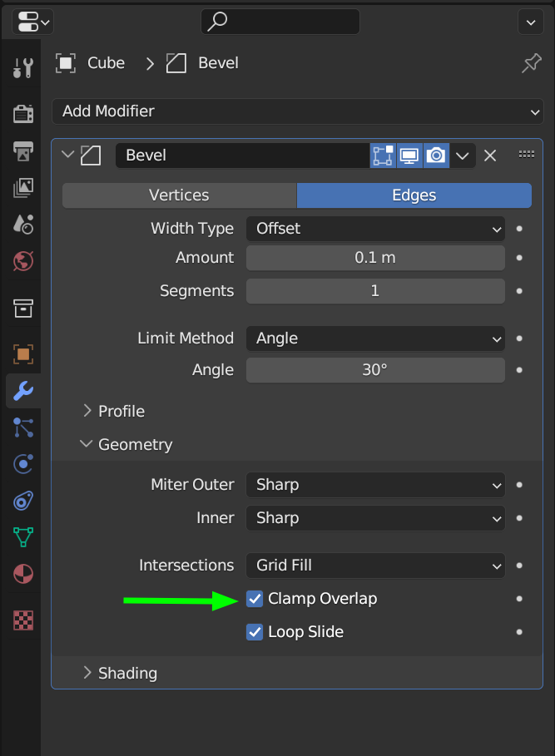Remove the Bevel modifier with X
This screenshot has height=756, width=555.
(490, 156)
